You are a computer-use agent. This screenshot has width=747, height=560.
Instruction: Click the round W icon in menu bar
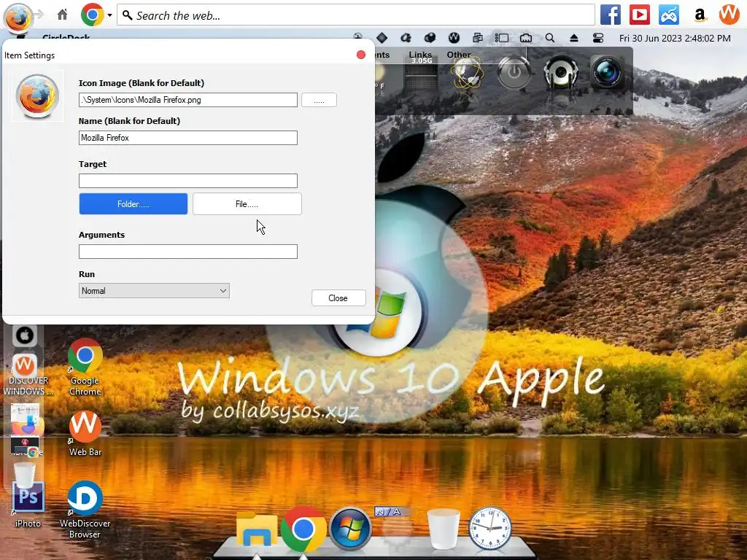tap(454, 38)
